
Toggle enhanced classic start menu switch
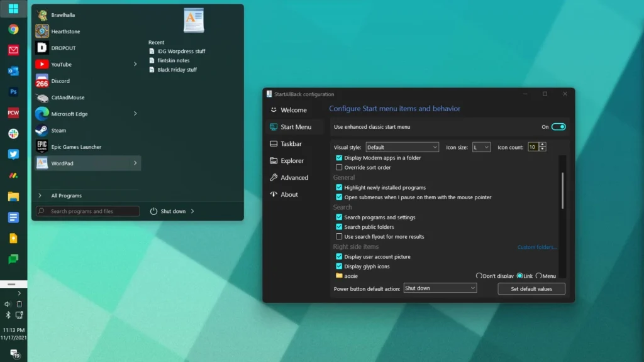coord(558,127)
